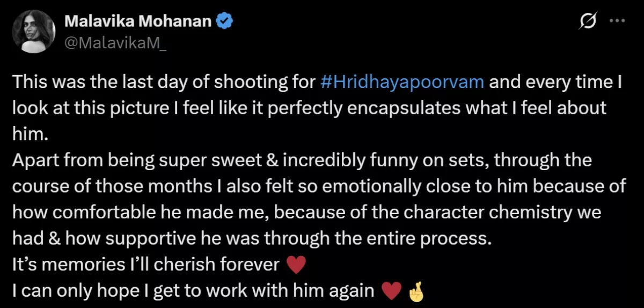Image resolution: width=644 pixels, height=308 pixels.
Task: Open the #Hridhayapoorvam hashtag
Action: [402, 83]
